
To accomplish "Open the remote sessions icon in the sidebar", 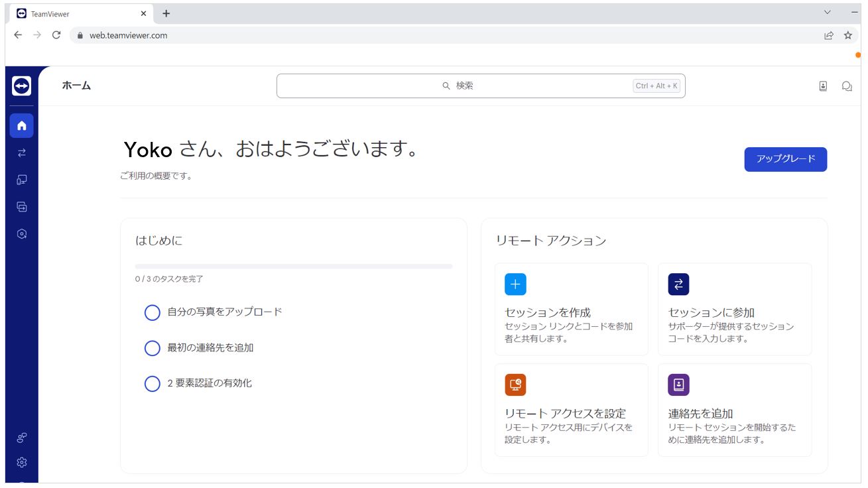I will pyautogui.click(x=21, y=151).
